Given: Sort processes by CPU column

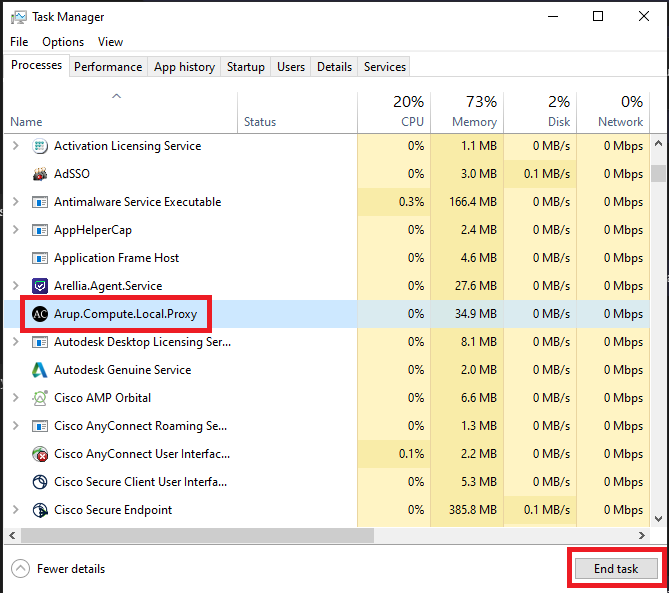Looking at the screenshot, I should [x=394, y=112].
